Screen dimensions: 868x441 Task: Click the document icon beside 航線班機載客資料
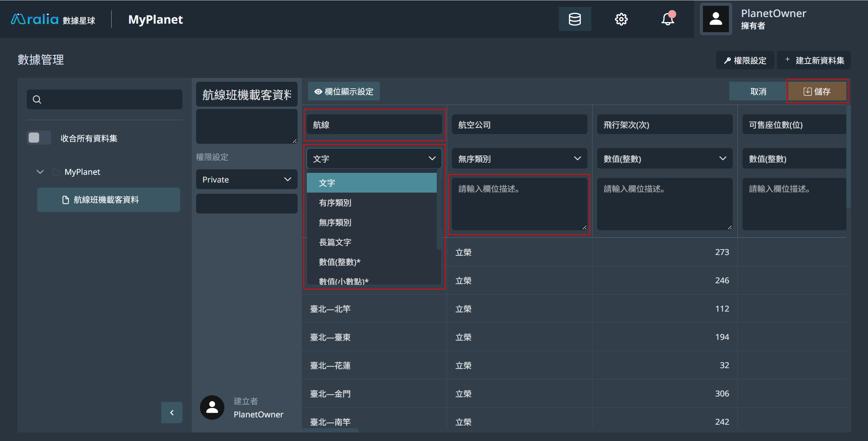(x=65, y=200)
